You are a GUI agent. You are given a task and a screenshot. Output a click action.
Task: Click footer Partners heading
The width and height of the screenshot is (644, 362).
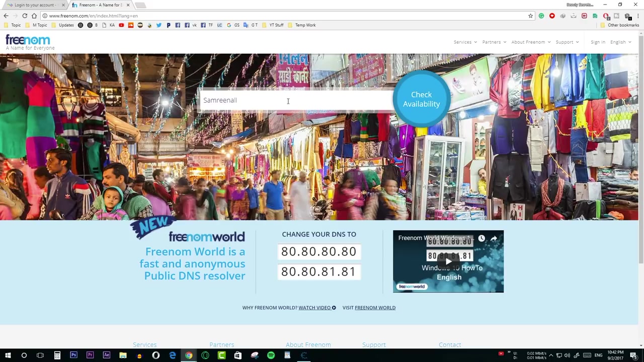[x=221, y=345]
